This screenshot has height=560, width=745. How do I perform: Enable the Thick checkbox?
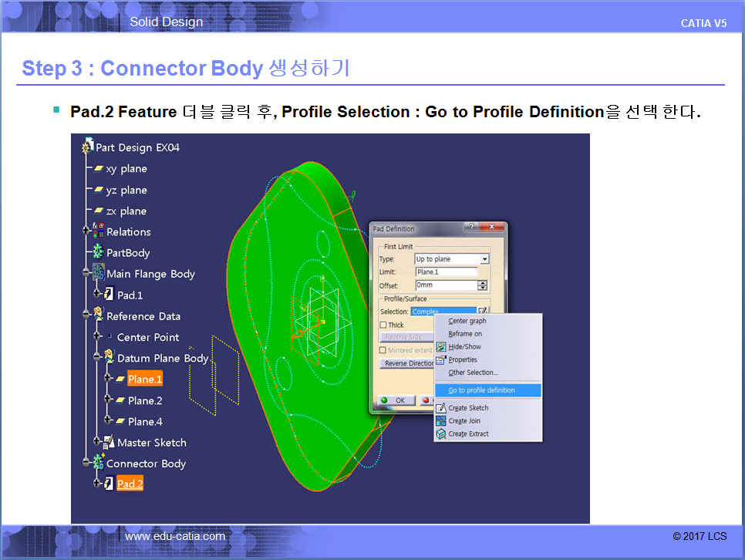[x=383, y=326]
